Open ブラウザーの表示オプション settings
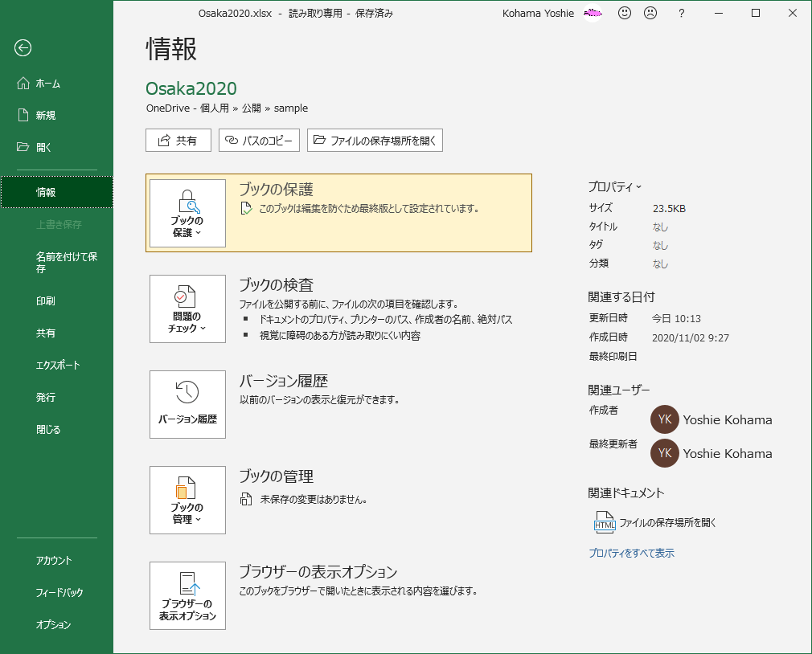This screenshot has height=654, width=812. click(x=187, y=595)
